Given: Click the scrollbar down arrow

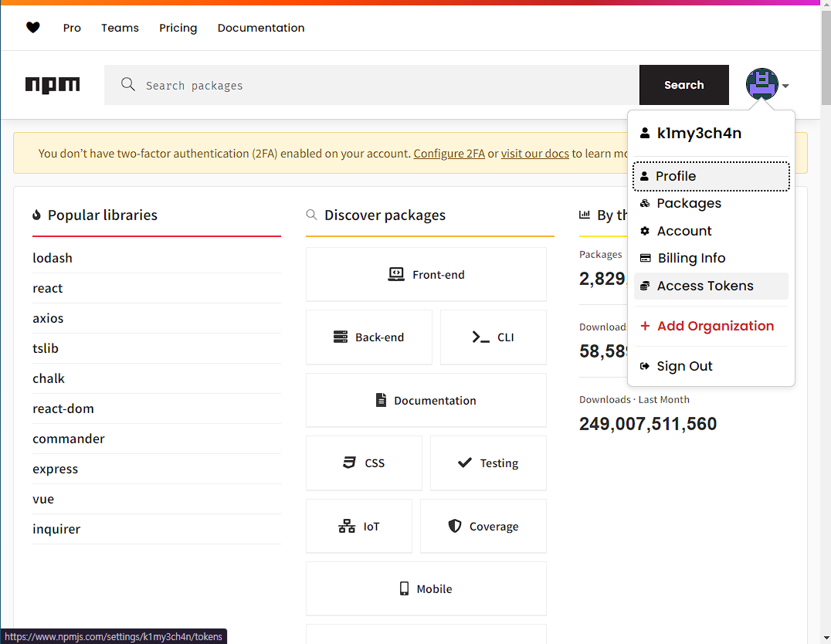Looking at the screenshot, I should click(826, 638).
